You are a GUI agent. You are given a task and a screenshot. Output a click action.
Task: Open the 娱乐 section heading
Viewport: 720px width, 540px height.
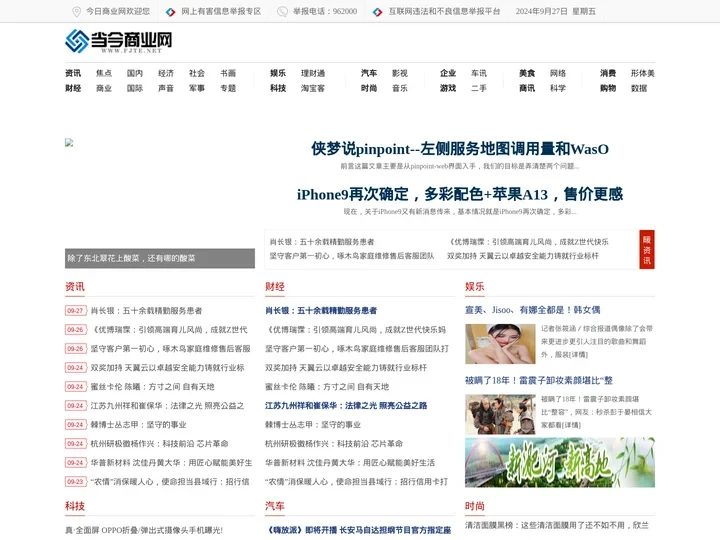pyautogui.click(x=475, y=287)
